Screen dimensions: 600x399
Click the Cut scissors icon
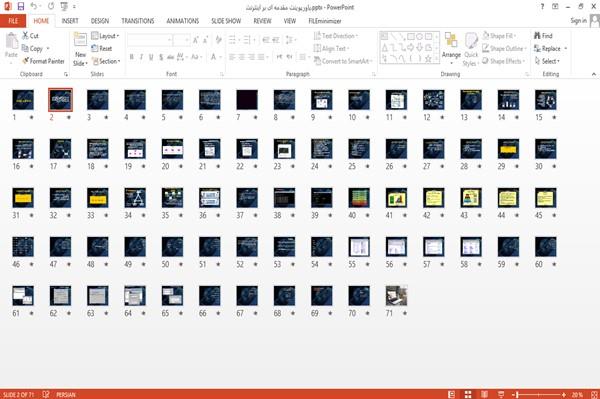click(25, 36)
